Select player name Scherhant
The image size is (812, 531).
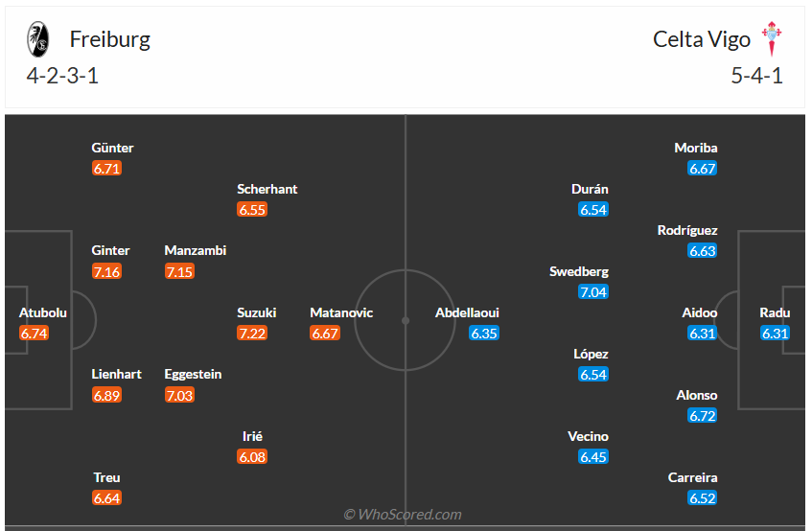267,189
